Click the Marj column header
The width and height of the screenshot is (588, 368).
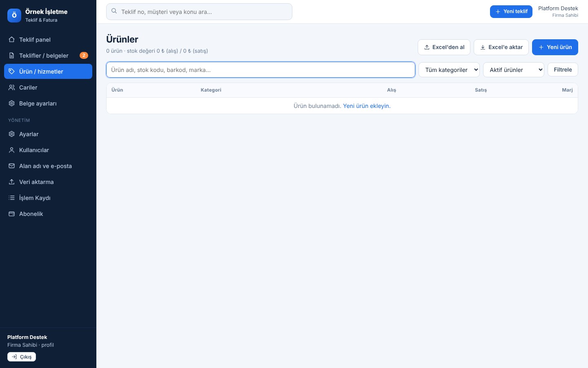[x=567, y=90]
